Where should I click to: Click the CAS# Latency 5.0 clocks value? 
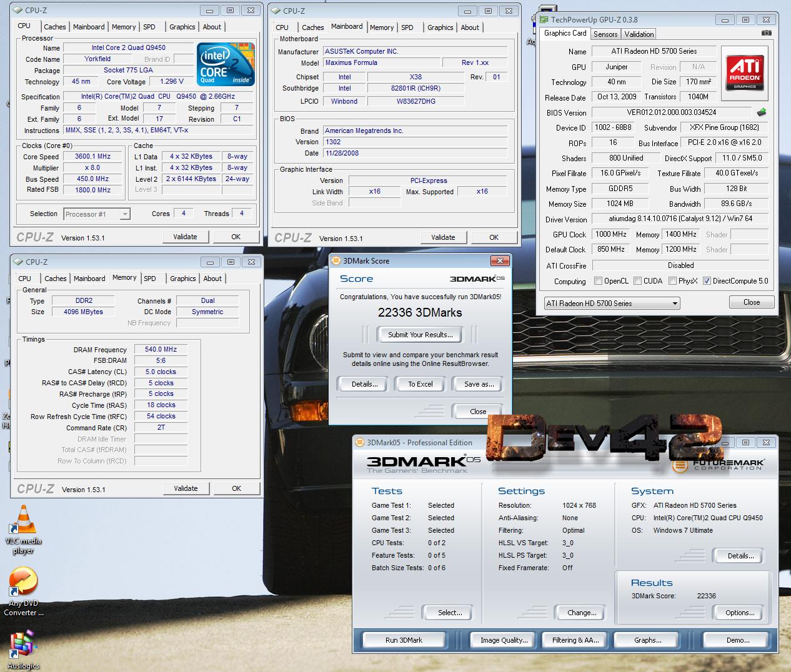point(161,372)
